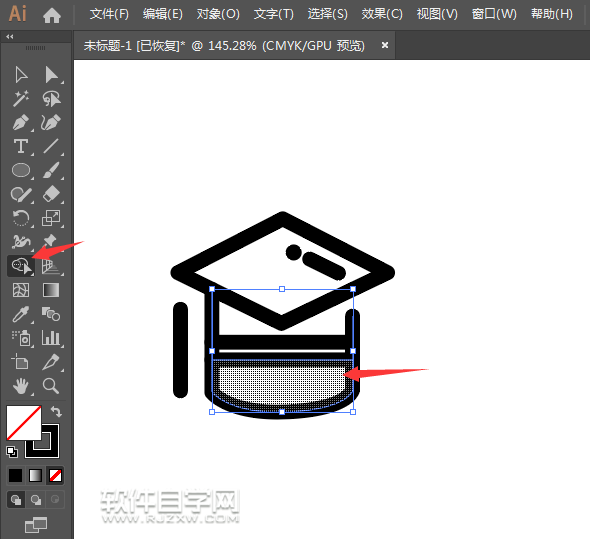Select the Ellipse tool
590x539 pixels.
(x=21, y=170)
